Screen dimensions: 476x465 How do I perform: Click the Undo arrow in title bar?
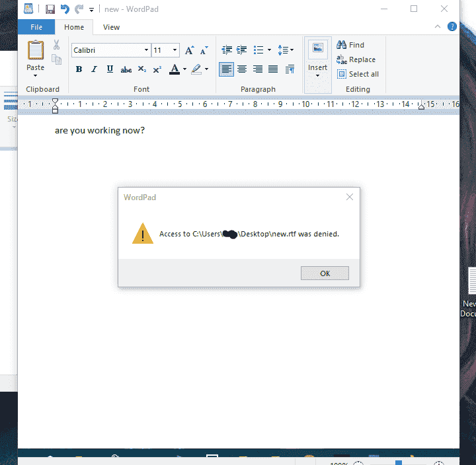tap(65, 9)
